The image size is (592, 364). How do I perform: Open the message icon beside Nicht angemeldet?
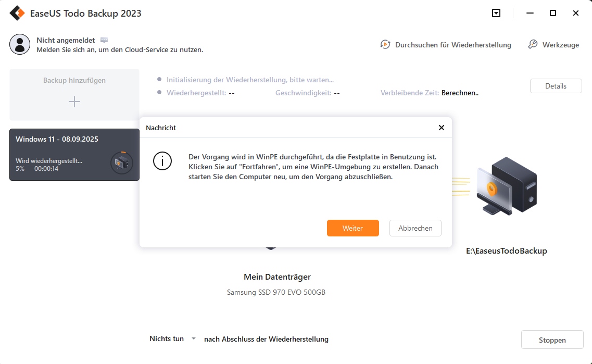click(104, 40)
